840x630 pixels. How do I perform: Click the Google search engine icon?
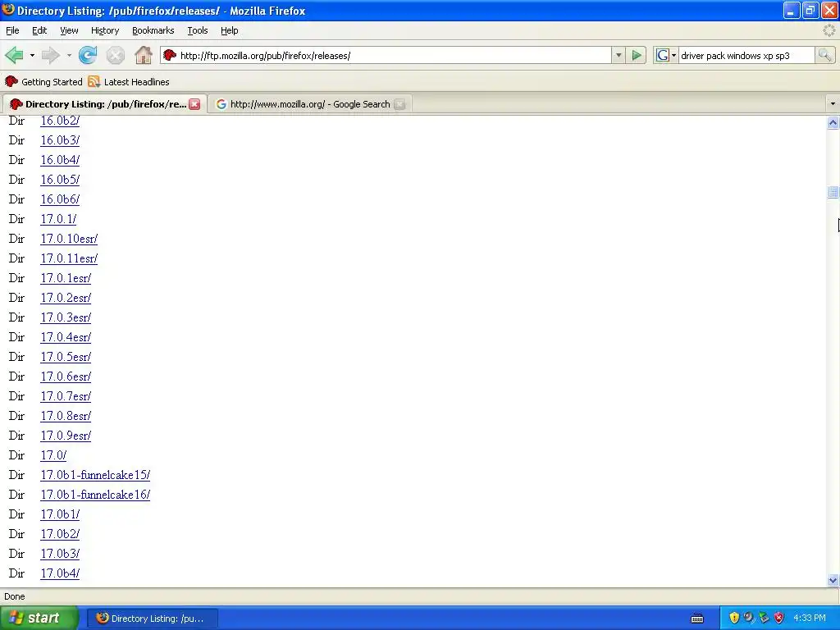coord(663,55)
